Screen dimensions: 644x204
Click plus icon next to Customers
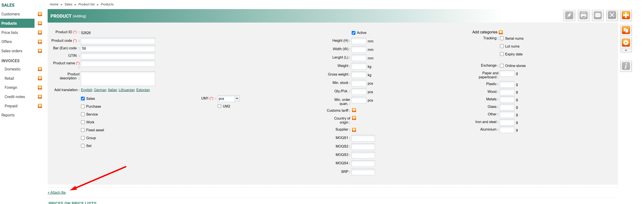click(40, 14)
